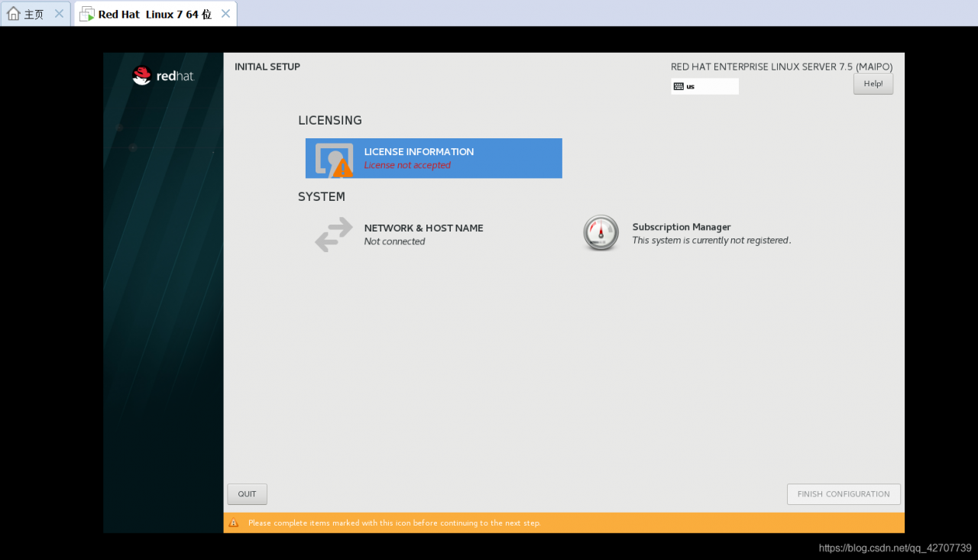This screenshot has width=978, height=560.
Task: Open License Information warning icon
Action: click(342, 168)
